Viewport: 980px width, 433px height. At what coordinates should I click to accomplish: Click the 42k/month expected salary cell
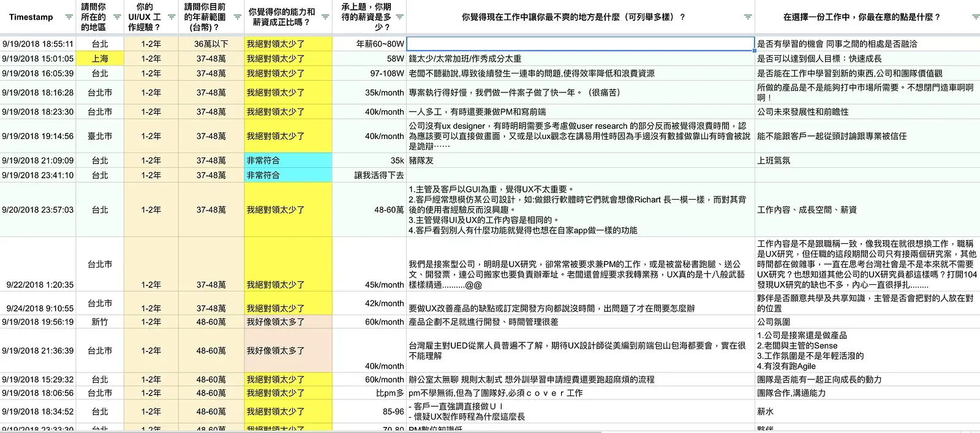tap(369, 303)
